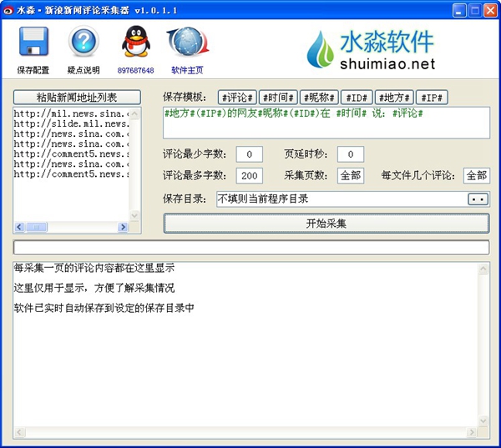Select the slide.mil.news URL row
The height and width of the screenshot is (448, 501).
[71, 124]
